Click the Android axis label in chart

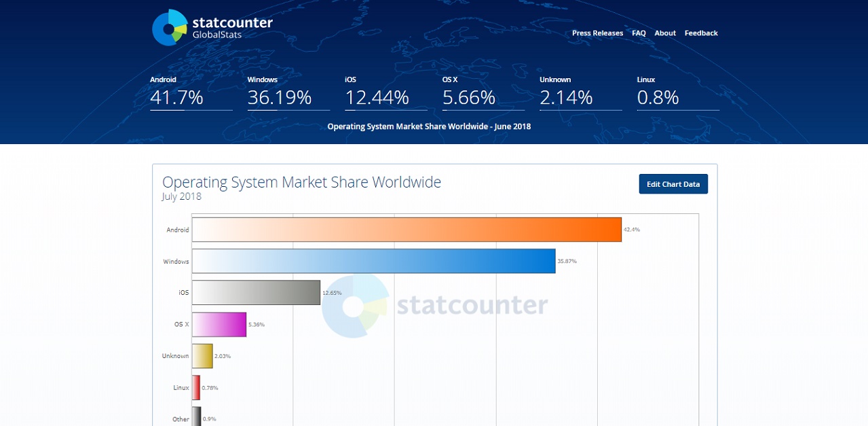[178, 230]
